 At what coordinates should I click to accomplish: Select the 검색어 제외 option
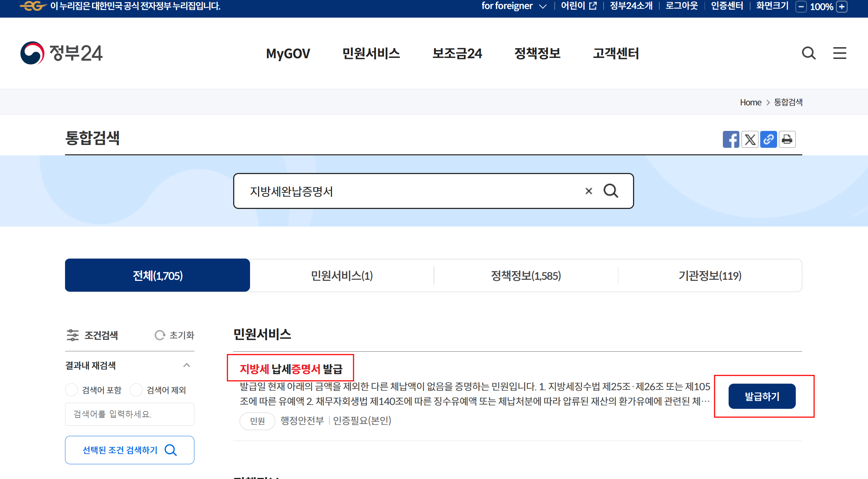tap(137, 390)
